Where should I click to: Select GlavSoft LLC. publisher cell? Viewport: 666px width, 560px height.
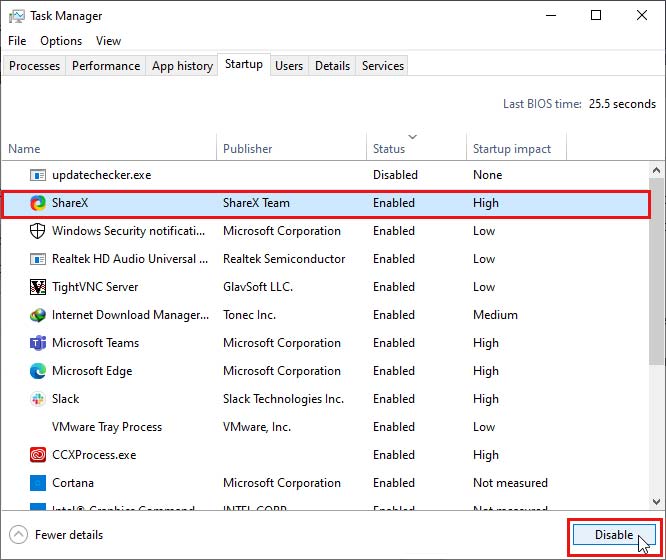[258, 287]
